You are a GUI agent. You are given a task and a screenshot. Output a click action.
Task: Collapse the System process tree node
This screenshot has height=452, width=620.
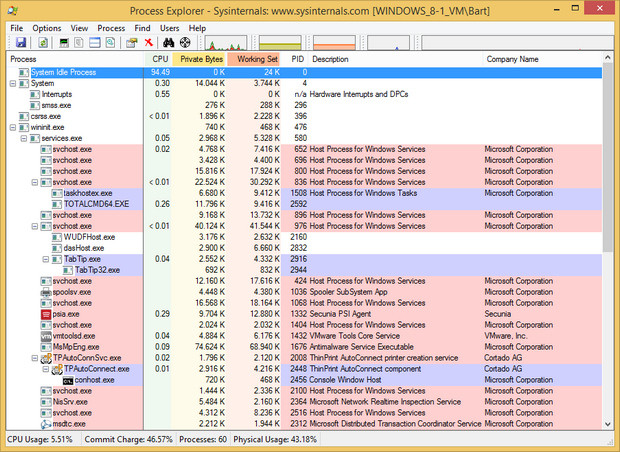tap(13, 83)
